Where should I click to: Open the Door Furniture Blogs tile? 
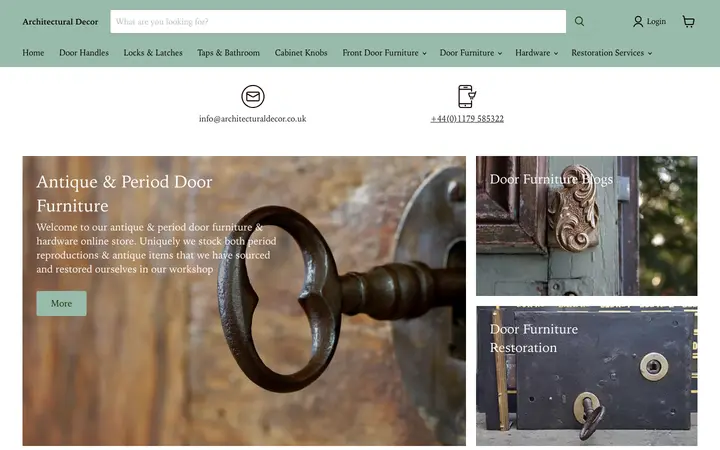586,225
